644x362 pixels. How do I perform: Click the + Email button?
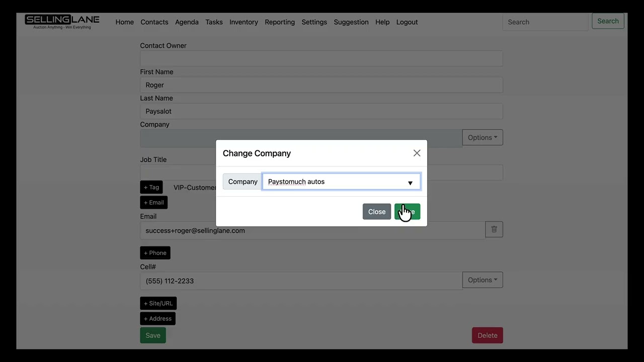(x=154, y=203)
